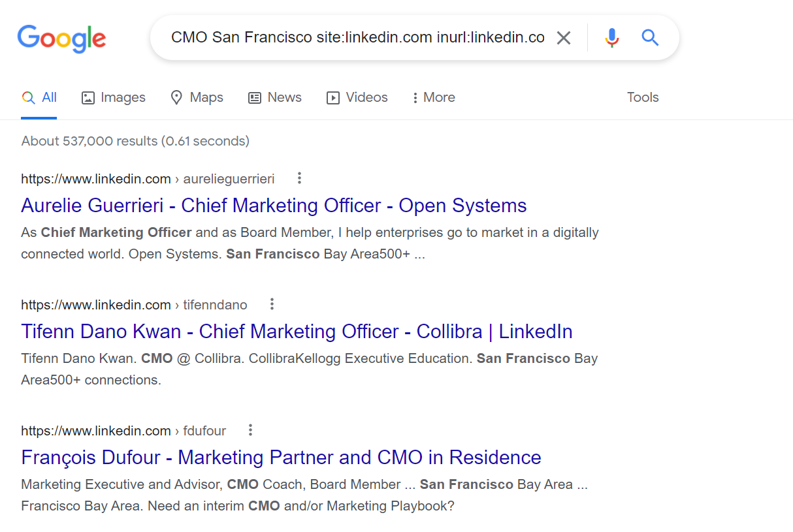Open Aurelie Guerrieri Chief Marketing Officer result
The width and height of the screenshot is (793, 532).
[274, 206]
